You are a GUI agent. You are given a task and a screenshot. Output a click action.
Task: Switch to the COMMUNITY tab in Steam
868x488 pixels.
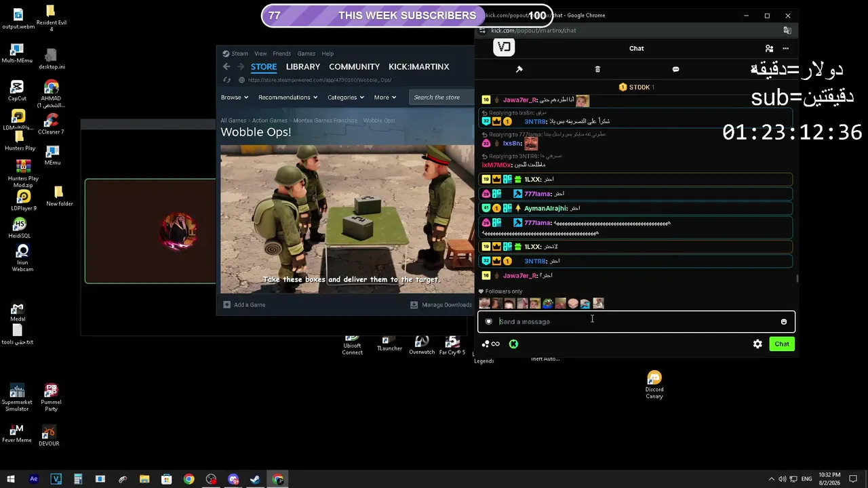tap(354, 66)
